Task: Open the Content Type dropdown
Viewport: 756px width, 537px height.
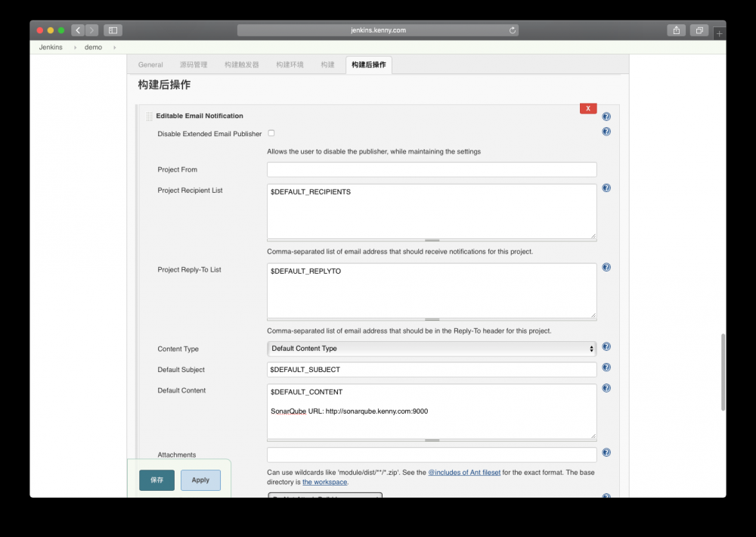Action: click(431, 348)
